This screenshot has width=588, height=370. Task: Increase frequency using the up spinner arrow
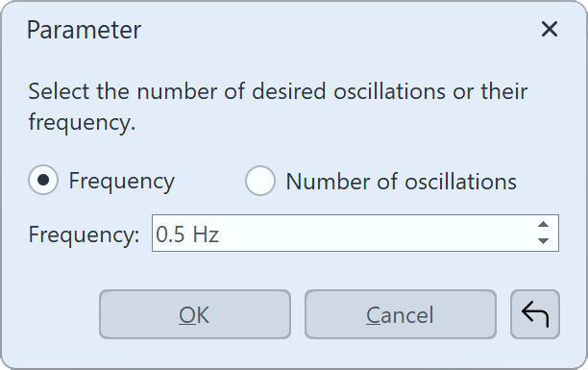click(x=543, y=224)
